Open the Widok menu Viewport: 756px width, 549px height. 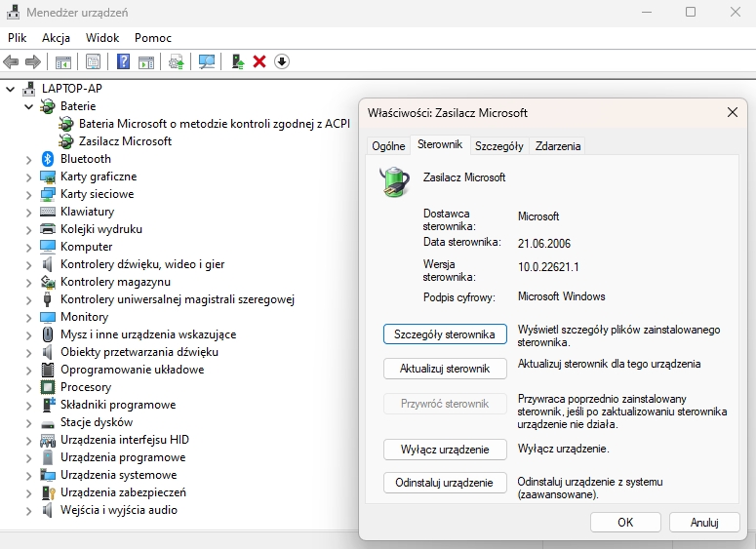102,38
